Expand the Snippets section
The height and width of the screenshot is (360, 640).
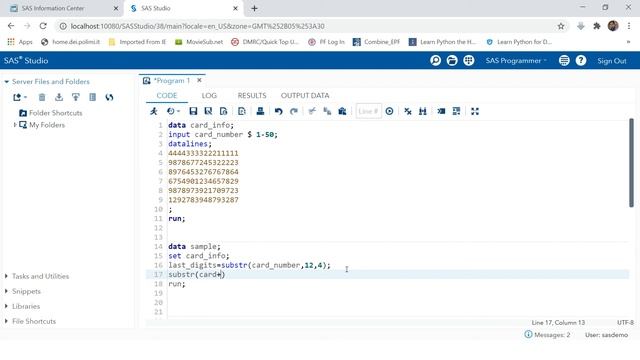point(6,291)
